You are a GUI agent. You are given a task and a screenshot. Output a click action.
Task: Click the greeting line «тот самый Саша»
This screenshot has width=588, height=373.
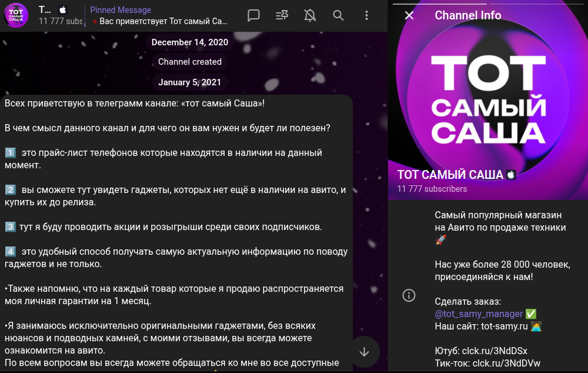(135, 103)
